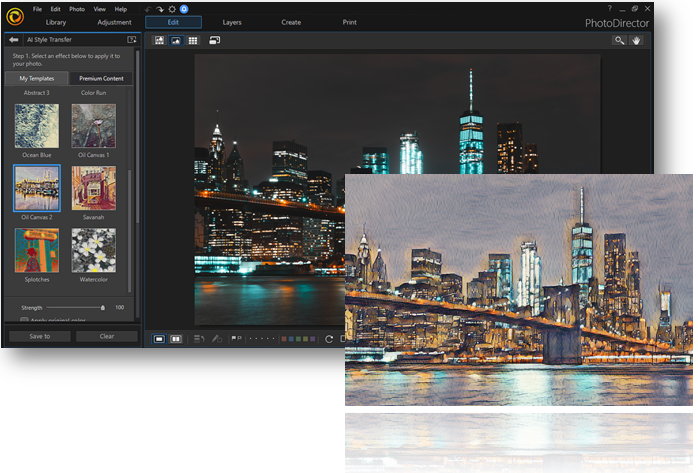This screenshot has height=473, width=698.
Task: Click the blue notification bell icon
Action: (x=184, y=9)
